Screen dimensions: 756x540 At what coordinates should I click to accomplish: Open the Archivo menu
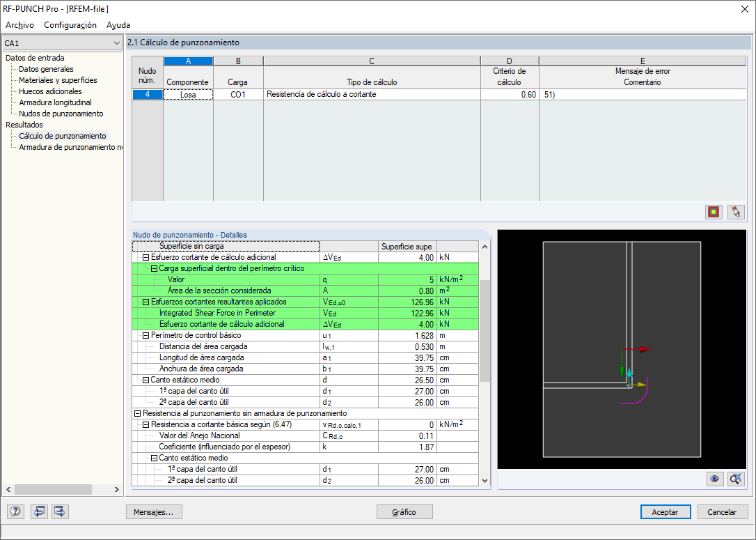(x=19, y=25)
